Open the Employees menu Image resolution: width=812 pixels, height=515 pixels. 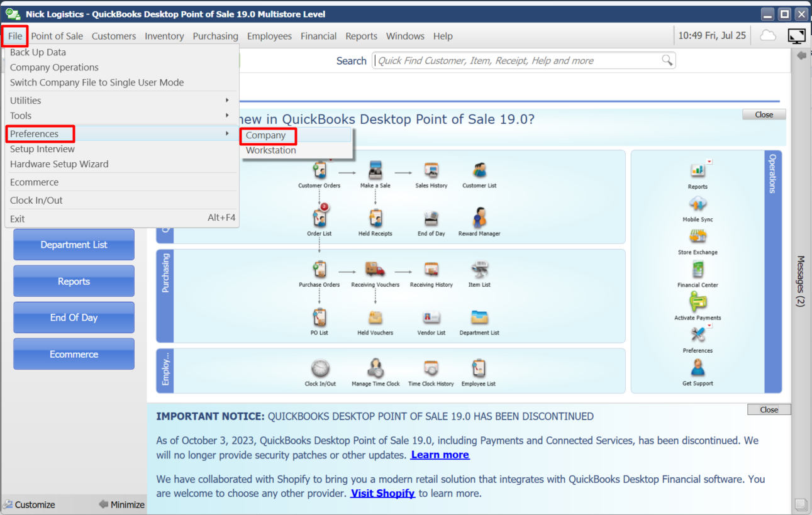coord(269,36)
